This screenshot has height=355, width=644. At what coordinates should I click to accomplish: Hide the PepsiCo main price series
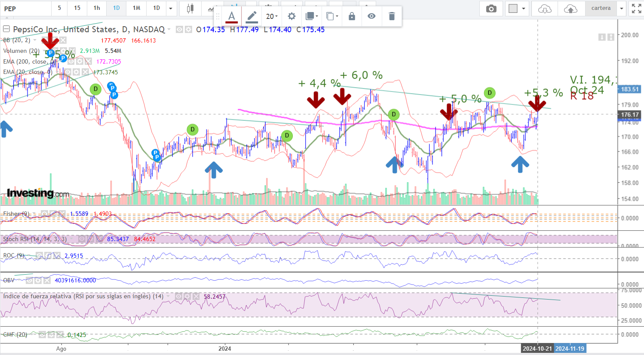click(x=179, y=30)
